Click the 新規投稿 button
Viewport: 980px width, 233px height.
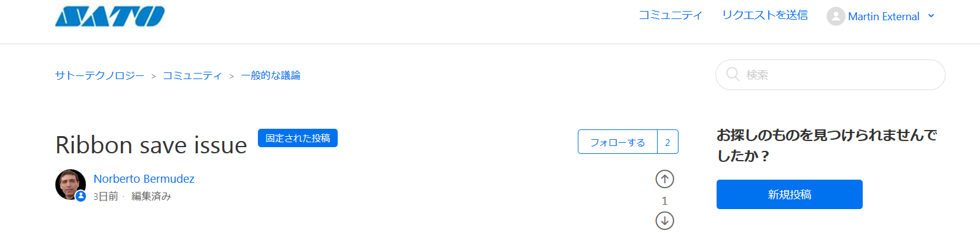pyautogui.click(x=790, y=194)
